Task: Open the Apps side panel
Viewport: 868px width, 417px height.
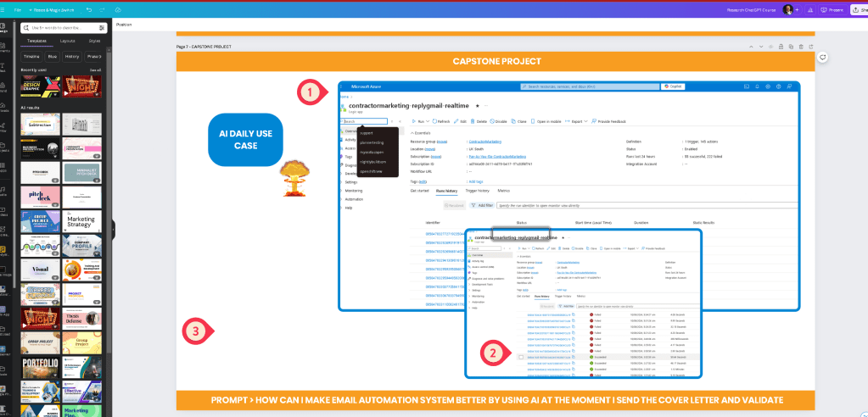Action: click(4, 168)
